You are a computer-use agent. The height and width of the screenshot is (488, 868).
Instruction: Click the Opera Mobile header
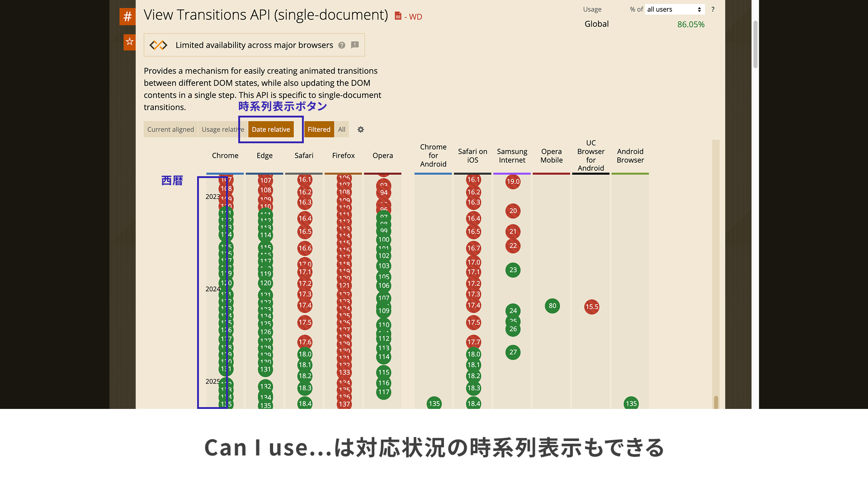(552, 155)
